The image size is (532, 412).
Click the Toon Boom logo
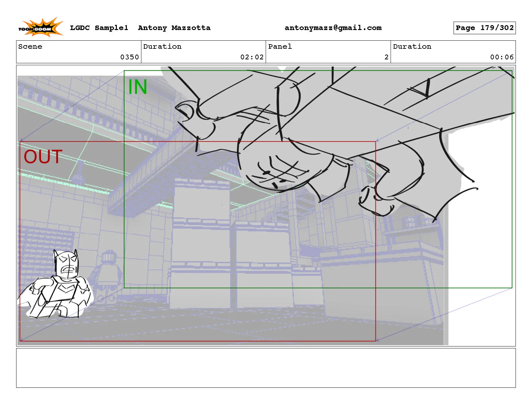coord(41,27)
